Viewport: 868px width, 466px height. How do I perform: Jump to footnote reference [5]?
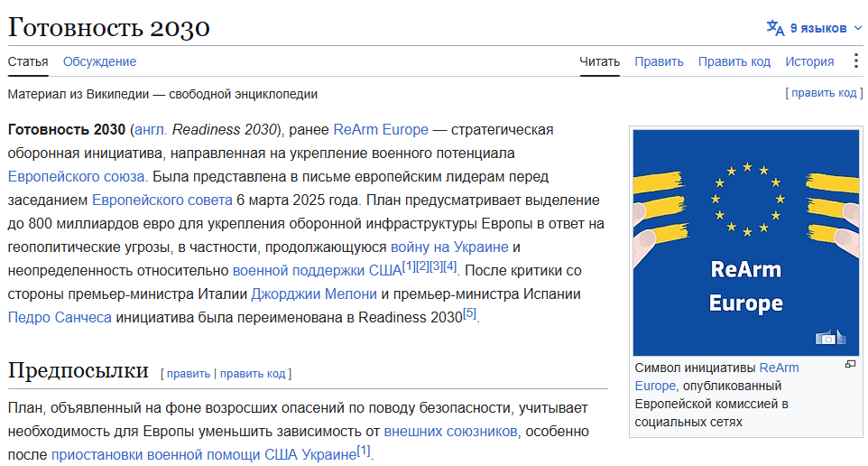[469, 313]
